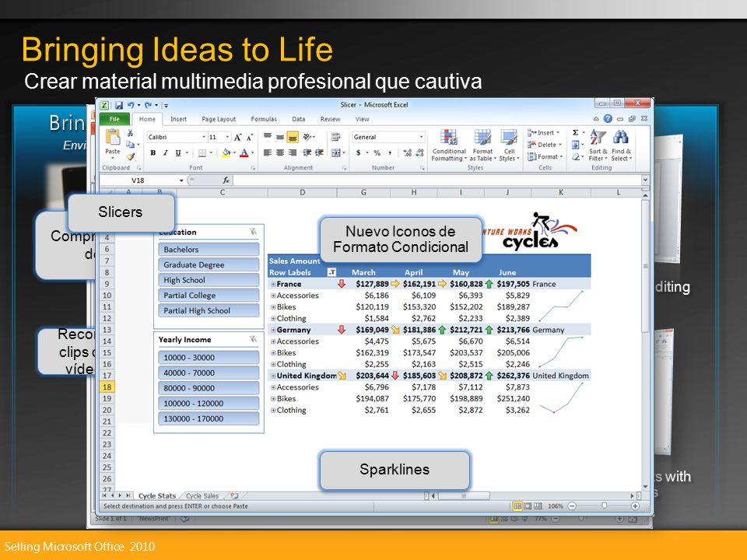Select 80000 - 90000 income slicer item
Image resolution: width=747 pixels, height=560 pixels.
click(209, 388)
